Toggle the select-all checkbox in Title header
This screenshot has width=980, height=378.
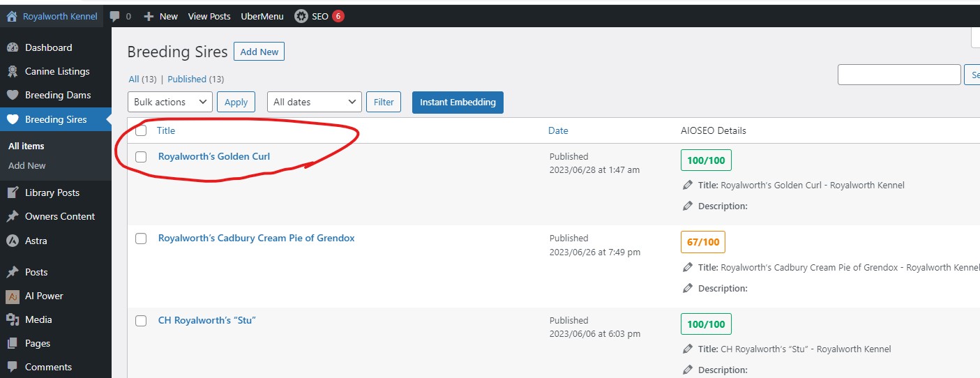point(141,130)
